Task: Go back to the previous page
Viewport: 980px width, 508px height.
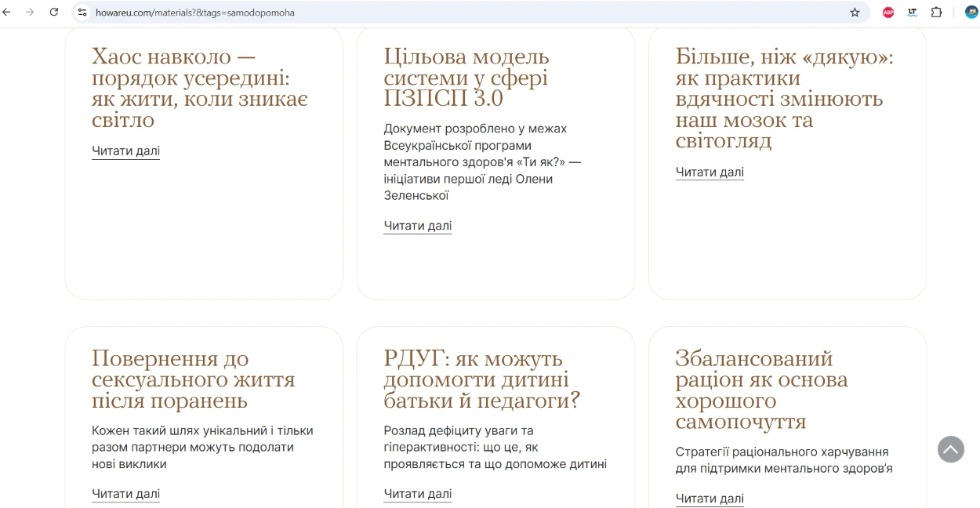Action: [7, 12]
